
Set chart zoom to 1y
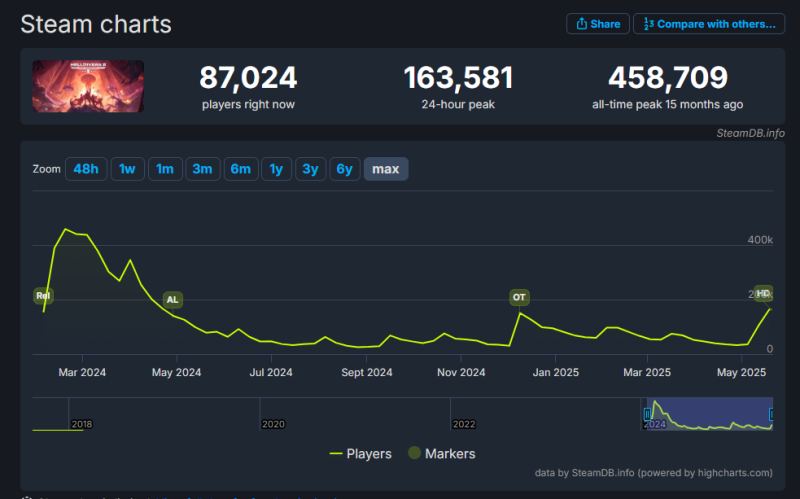tap(276, 169)
